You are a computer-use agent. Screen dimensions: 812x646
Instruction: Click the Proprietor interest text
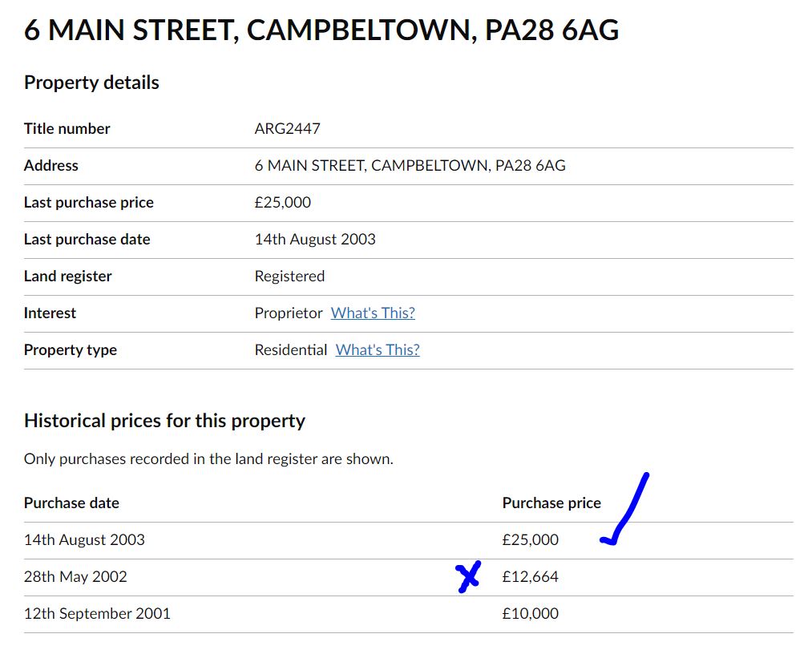pos(289,313)
